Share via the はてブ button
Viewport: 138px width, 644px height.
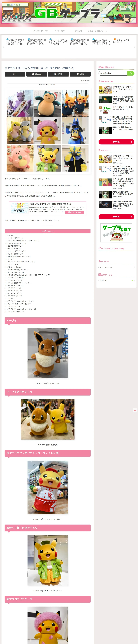coord(58,74)
